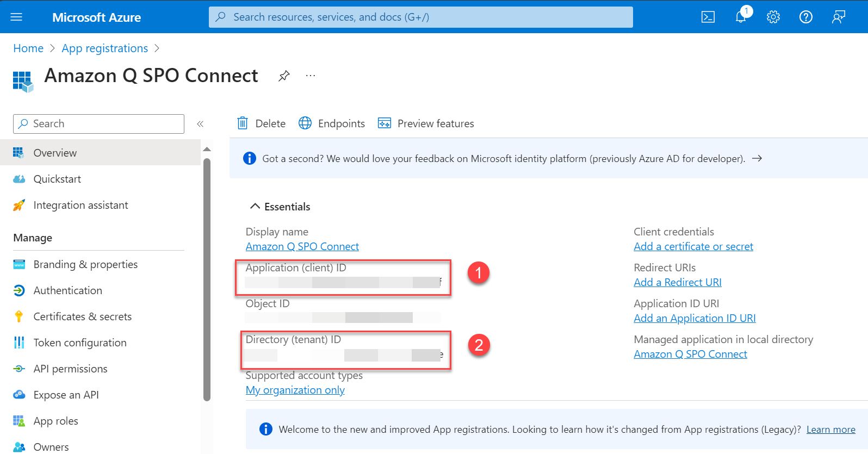Click the Preview features icon

point(385,123)
